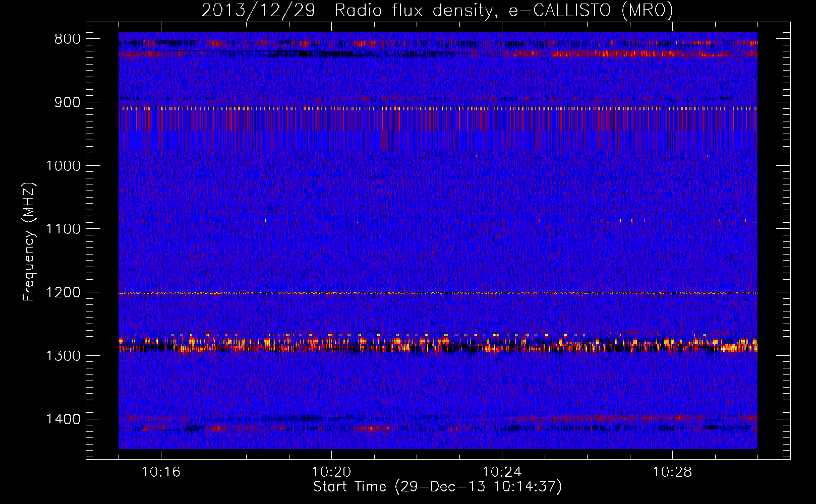
Task: Click the 10:24 time tick label
Action: 502,472
